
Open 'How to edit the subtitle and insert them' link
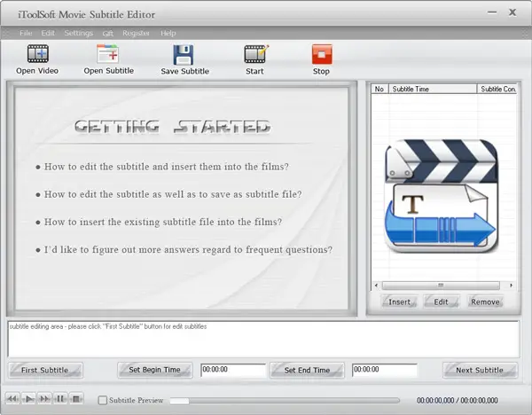(x=167, y=167)
